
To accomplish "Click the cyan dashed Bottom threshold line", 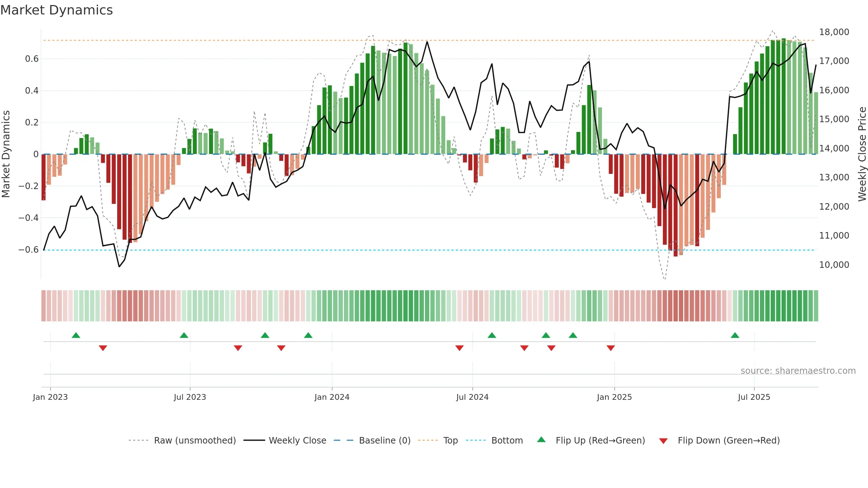I will coord(430,250).
